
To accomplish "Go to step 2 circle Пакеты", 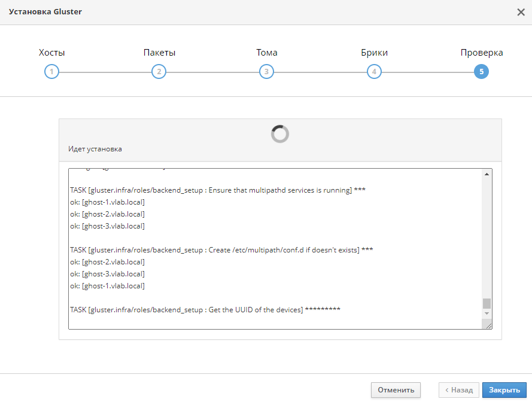I will [x=159, y=72].
